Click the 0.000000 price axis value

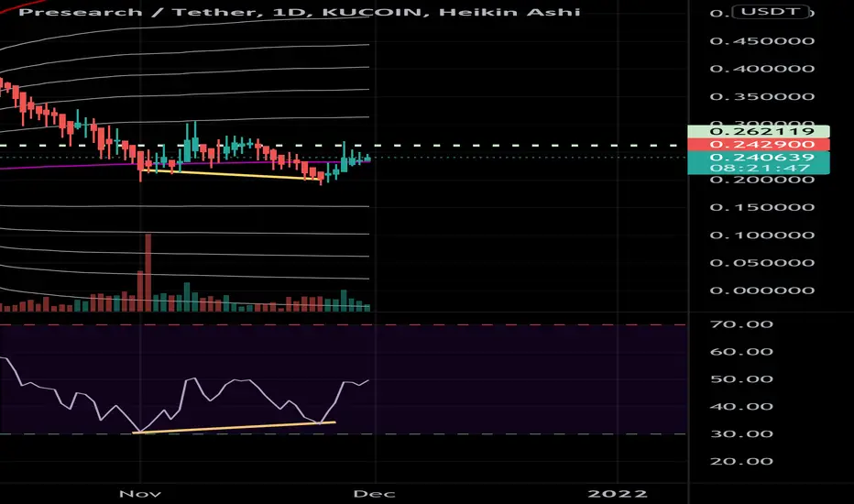[762, 291]
